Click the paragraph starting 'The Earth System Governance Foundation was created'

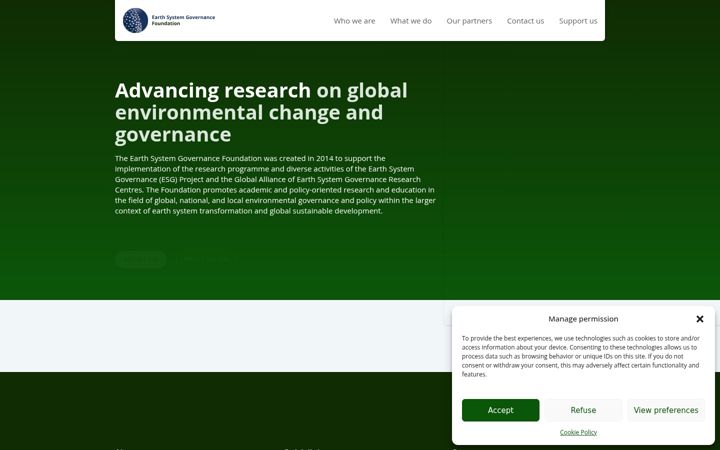tap(275, 185)
